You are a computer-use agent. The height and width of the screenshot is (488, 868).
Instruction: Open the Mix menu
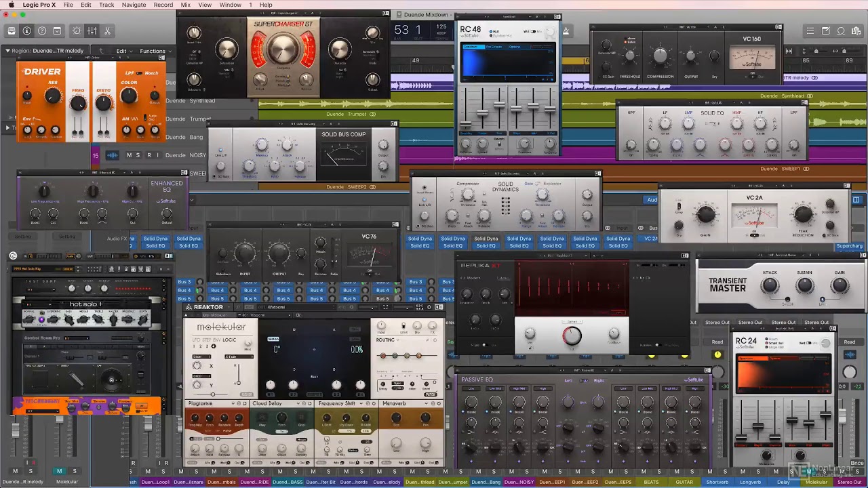pos(186,5)
